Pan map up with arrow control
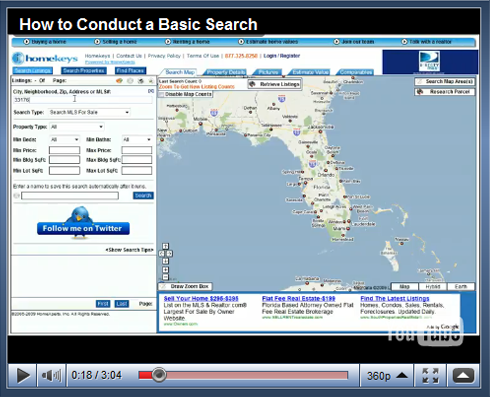 point(165,246)
